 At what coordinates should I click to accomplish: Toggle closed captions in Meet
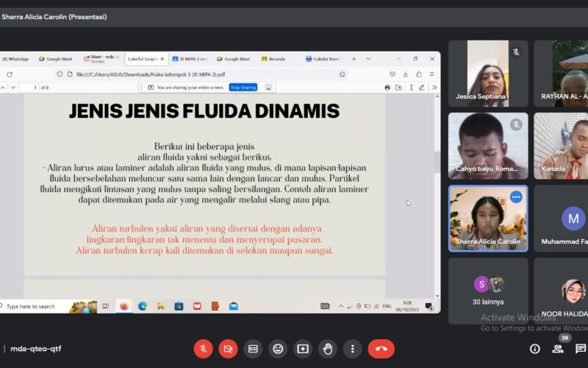[x=253, y=349]
